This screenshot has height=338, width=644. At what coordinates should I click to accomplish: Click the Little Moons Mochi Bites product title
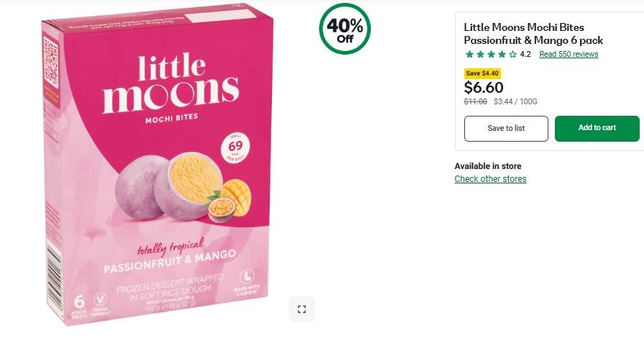tap(533, 34)
